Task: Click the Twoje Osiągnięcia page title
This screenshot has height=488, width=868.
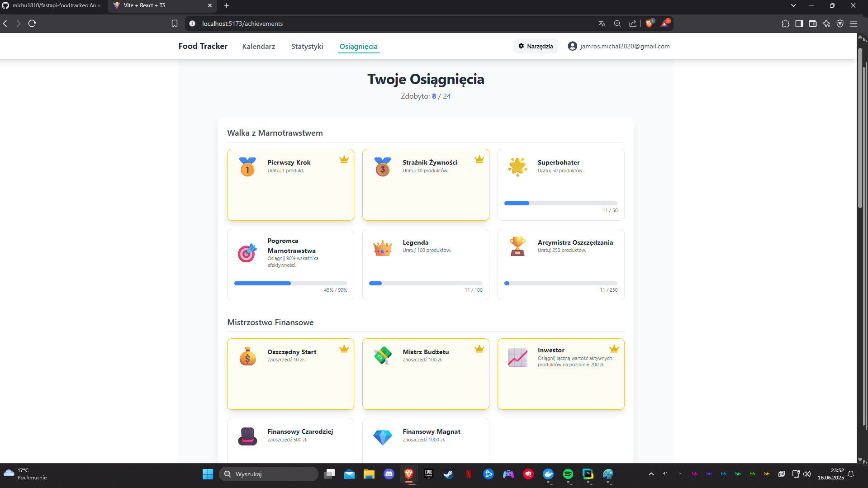Action: pos(426,79)
